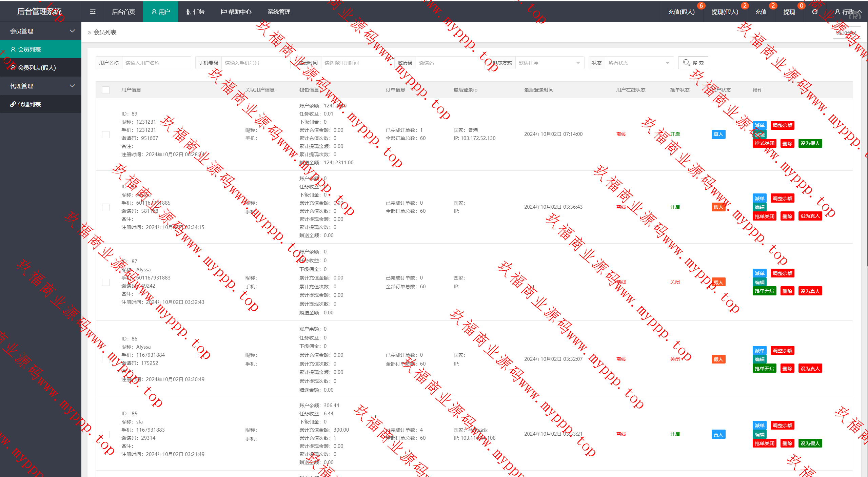Open 用户 tab with person icon

click(161, 12)
